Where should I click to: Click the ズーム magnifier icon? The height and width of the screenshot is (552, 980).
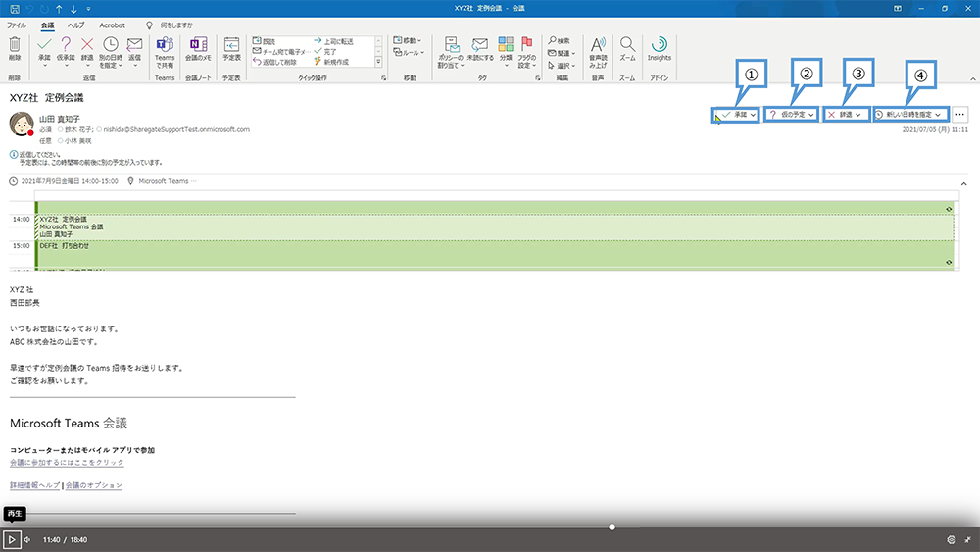click(627, 45)
